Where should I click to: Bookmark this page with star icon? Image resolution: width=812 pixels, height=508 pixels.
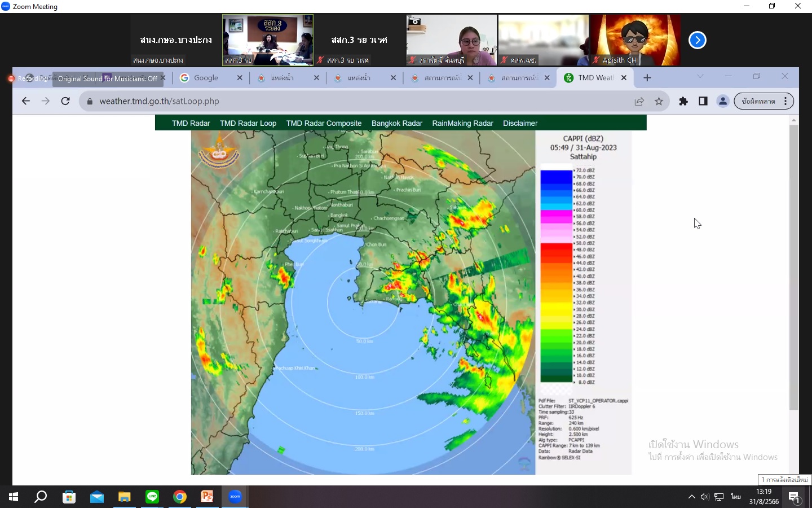pyautogui.click(x=659, y=102)
